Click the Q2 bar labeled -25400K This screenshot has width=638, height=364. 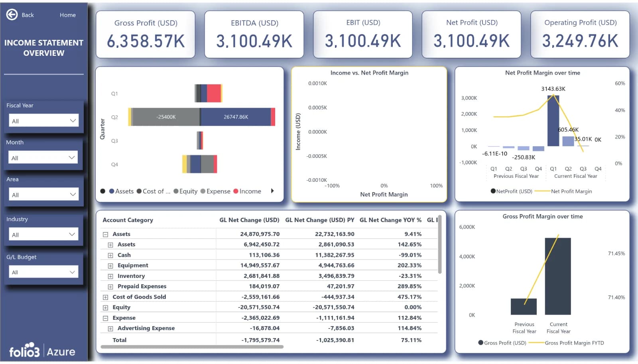click(x=166, y=117)
